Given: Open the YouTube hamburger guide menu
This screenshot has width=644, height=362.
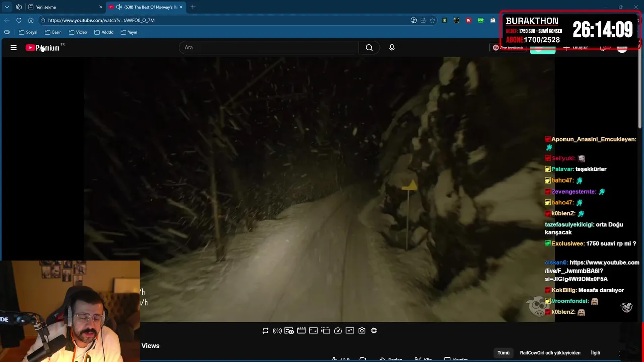Looking at the screenshot, I should tap(14, 48).
